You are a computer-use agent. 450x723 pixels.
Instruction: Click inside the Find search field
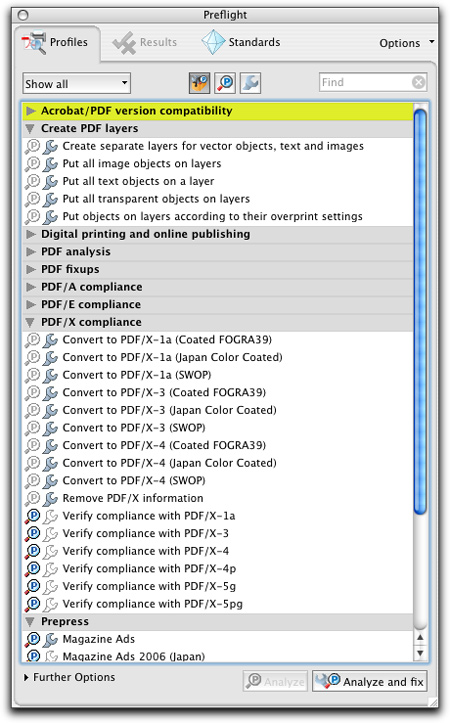click(x=365, y=83)
